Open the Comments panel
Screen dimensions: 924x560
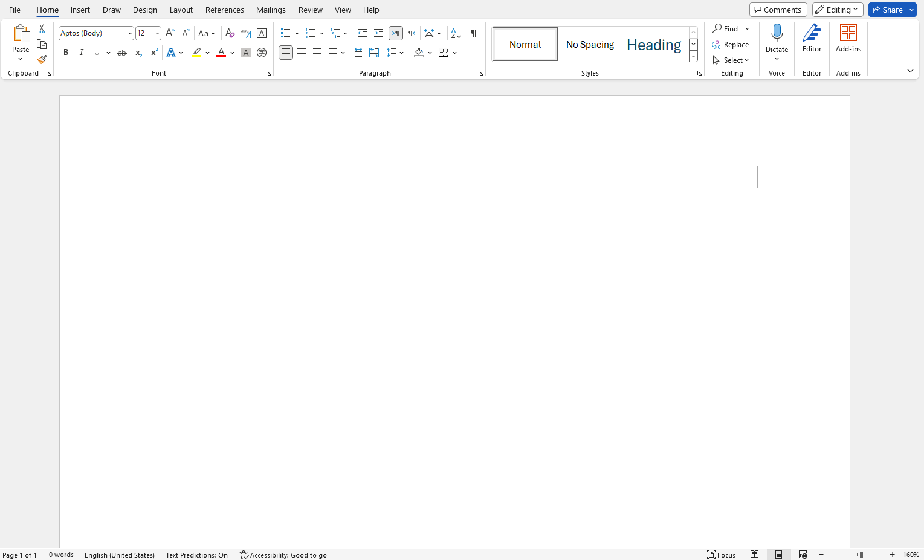coord(778,10)
